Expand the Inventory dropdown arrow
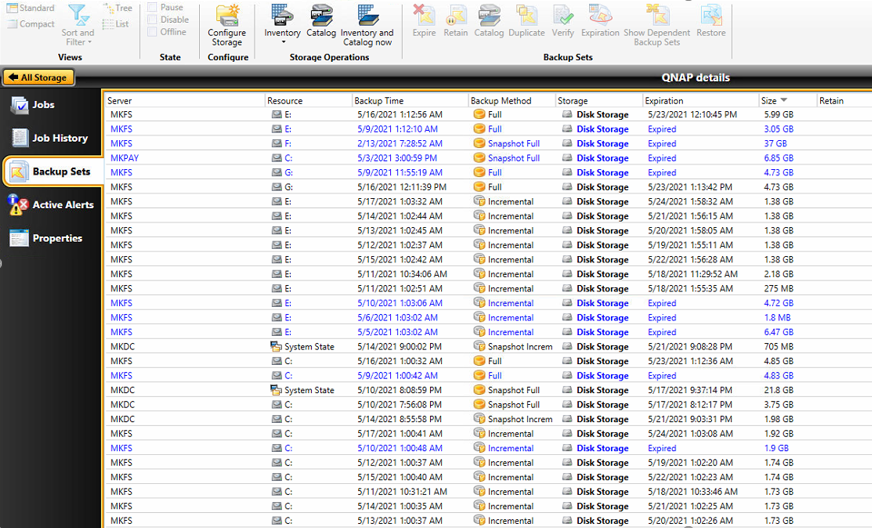Image resolution: width=872 pixels, height=528 pixels. [282, 42]
